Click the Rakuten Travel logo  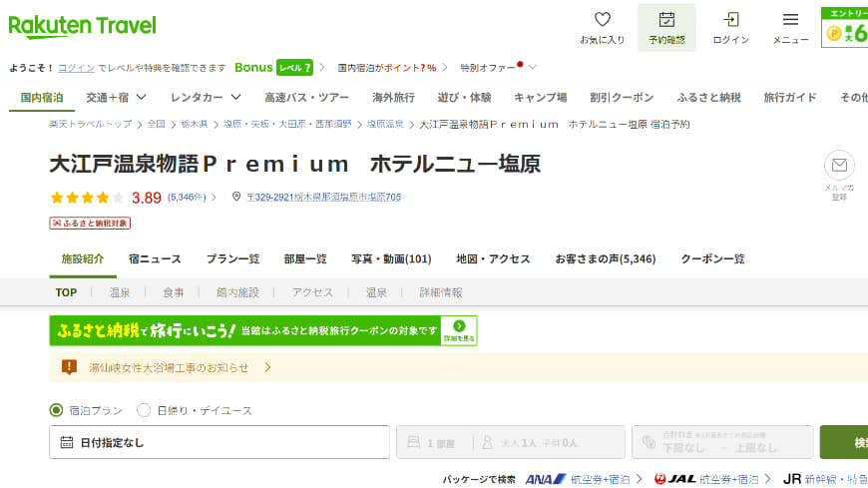[82, 25]
